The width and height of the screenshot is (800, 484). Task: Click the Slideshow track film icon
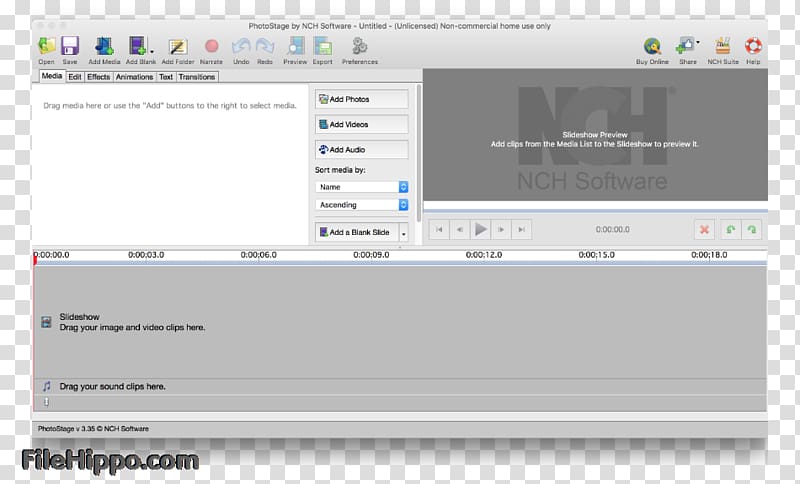46,322
